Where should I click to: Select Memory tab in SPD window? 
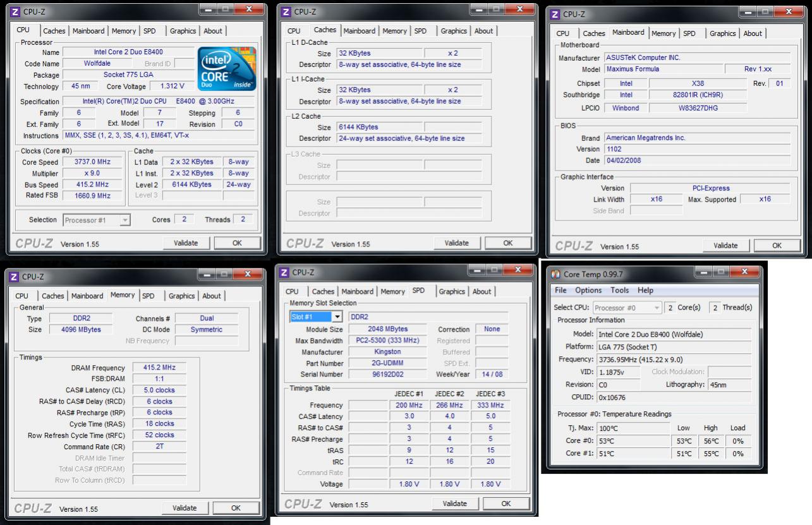[x=392, y=291]
